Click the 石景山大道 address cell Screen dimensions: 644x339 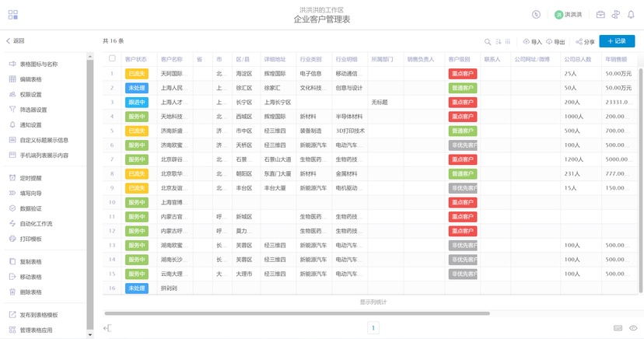pos(278,159)
